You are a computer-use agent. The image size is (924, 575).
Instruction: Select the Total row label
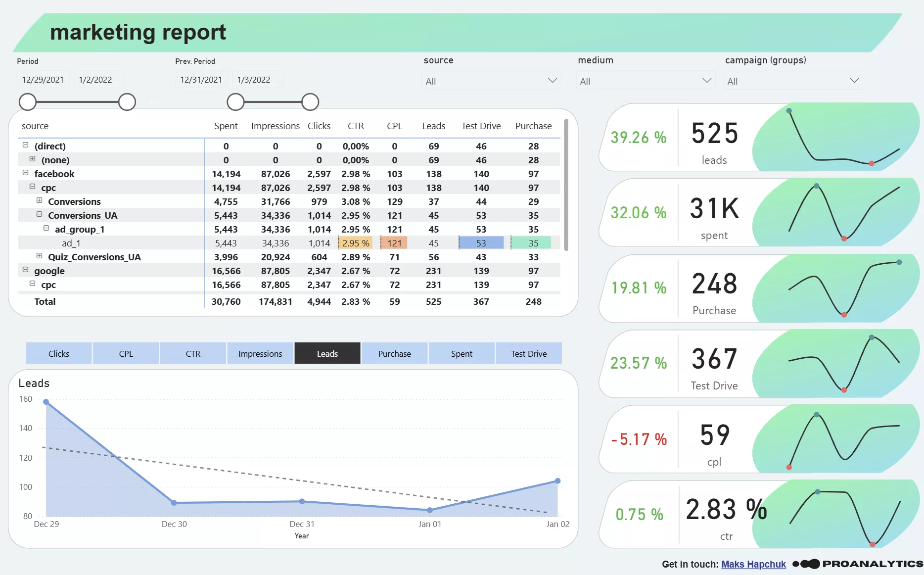(x=45, y=301)
